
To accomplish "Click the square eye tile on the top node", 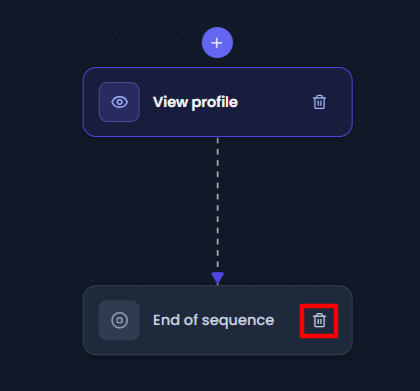I will pos(119,102).
